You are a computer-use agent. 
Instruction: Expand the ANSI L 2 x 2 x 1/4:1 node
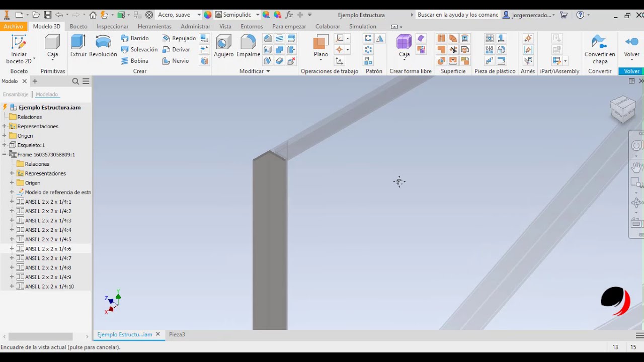coord(12,202)
